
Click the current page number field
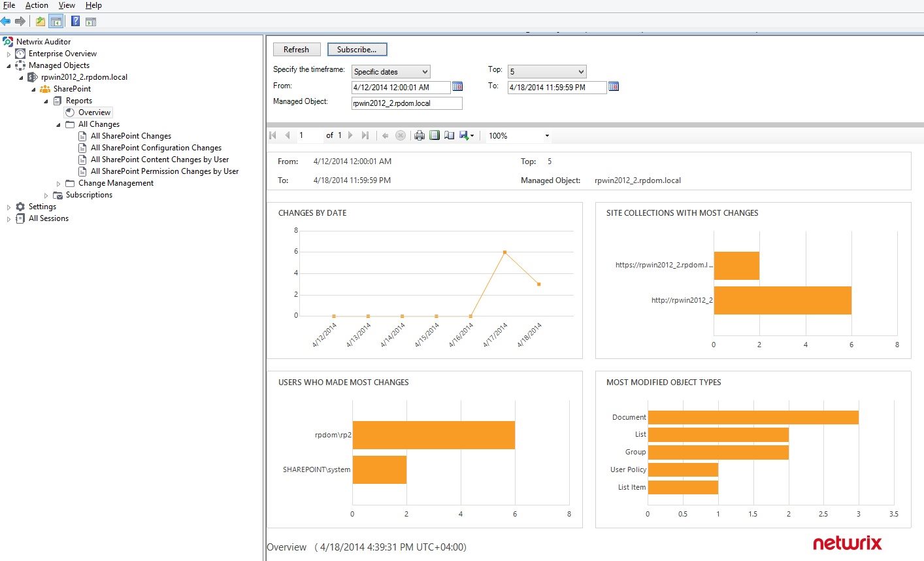point(308,135)
